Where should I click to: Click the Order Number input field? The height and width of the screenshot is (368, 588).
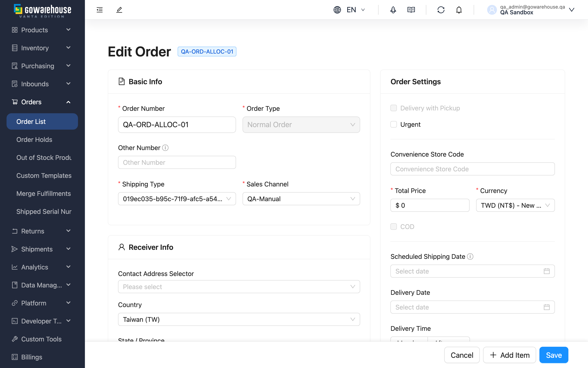[177, 125]
